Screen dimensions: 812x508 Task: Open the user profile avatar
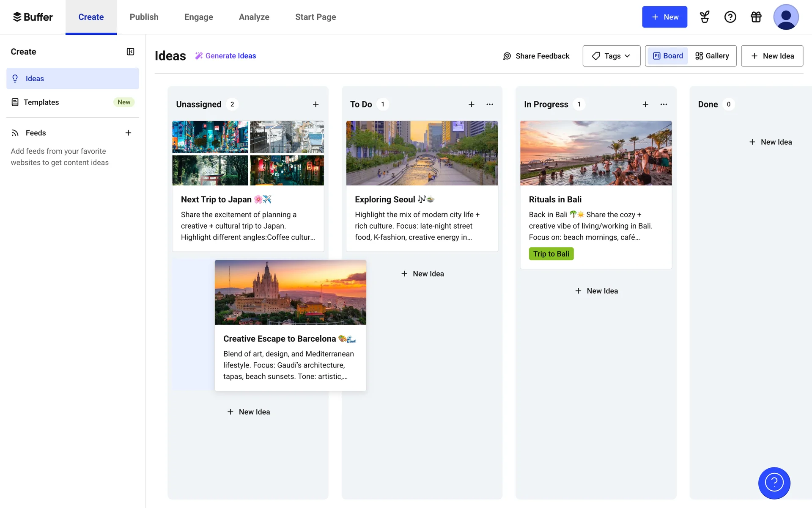pos(785,17)
